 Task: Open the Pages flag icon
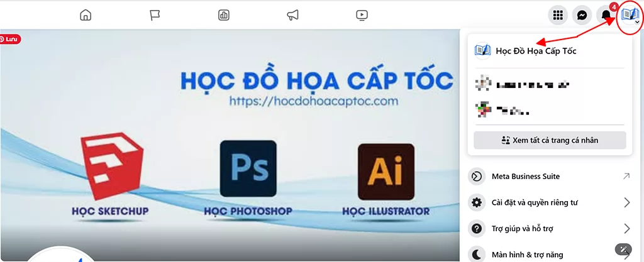tap(155, 15)
